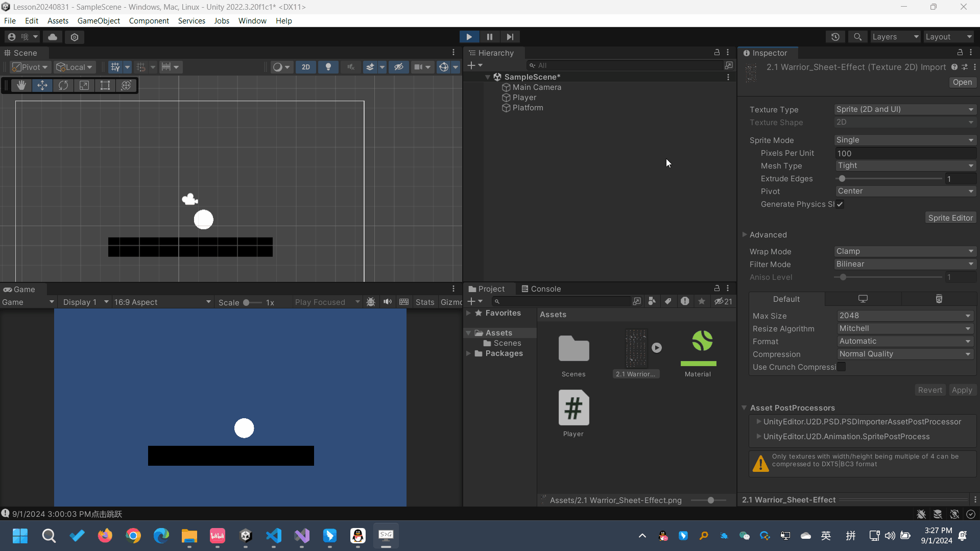Screen dimensions: 980x551
Task: Toggle 2D view mode in Scene
Action: click(x=305, y=67)
